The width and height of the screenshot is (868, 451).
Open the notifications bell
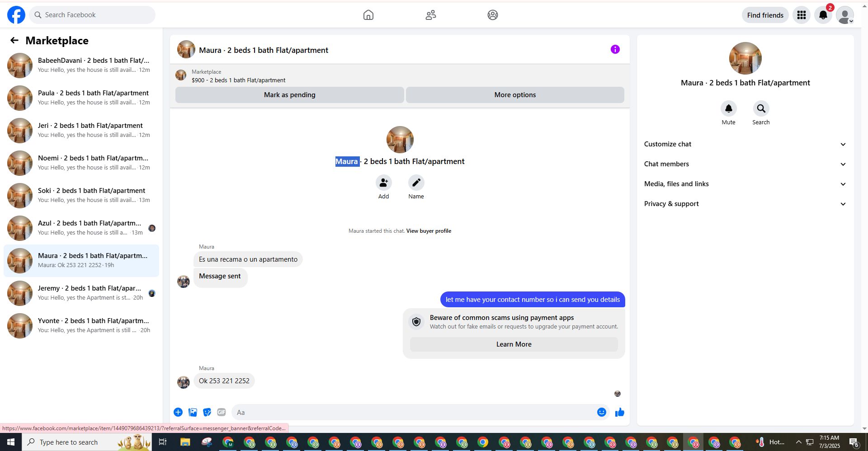pyautogui.click(x=823, y=15)
